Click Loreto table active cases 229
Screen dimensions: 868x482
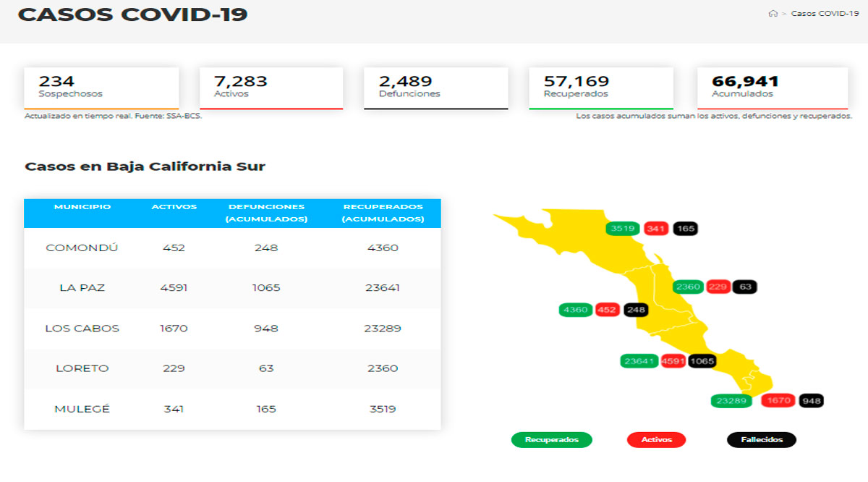(174, 368)
